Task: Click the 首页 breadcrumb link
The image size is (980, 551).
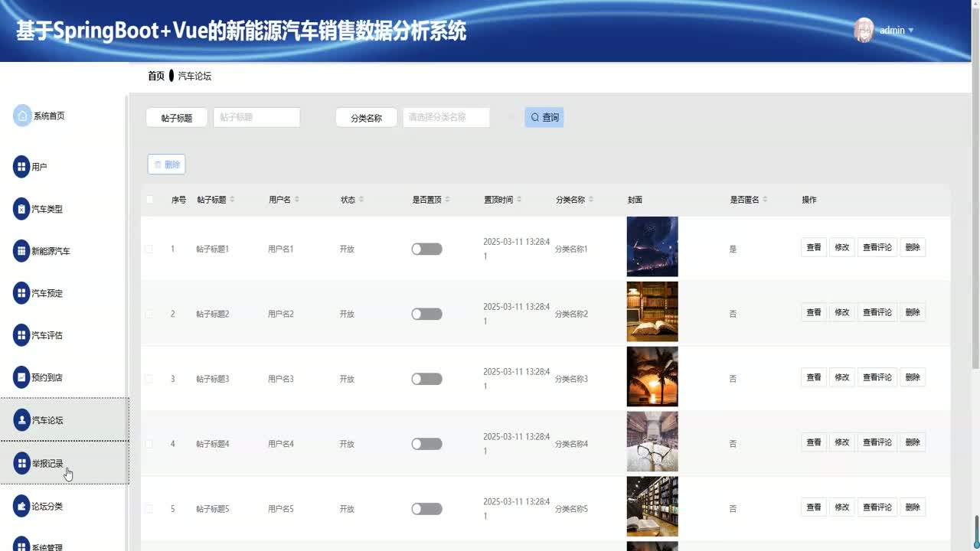Action: [156, 76]
